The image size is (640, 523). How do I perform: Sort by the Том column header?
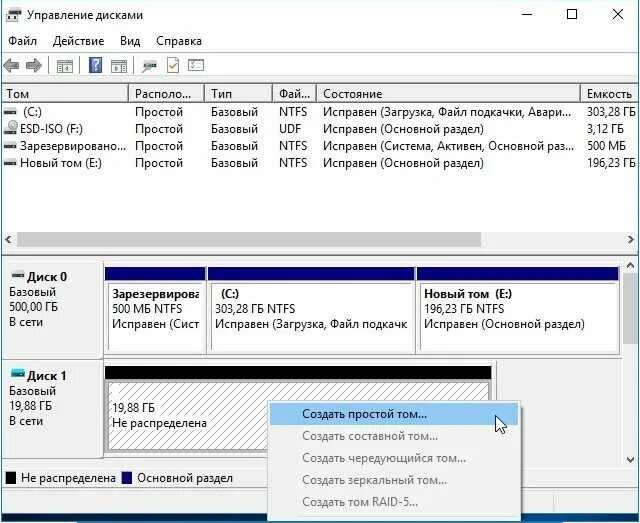click(x=65, y=94)
